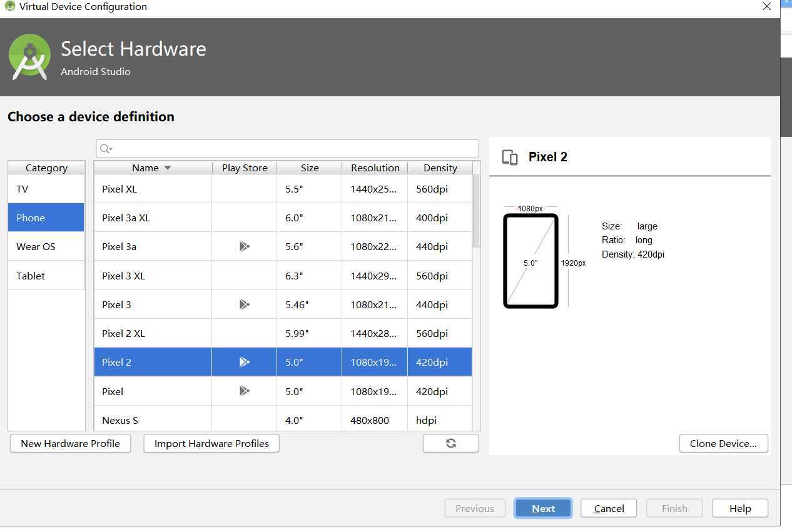The width and height of the screenshot is (792, 532).
Task: Click the 400dpi density cell
Action: (x=440, y=218)
